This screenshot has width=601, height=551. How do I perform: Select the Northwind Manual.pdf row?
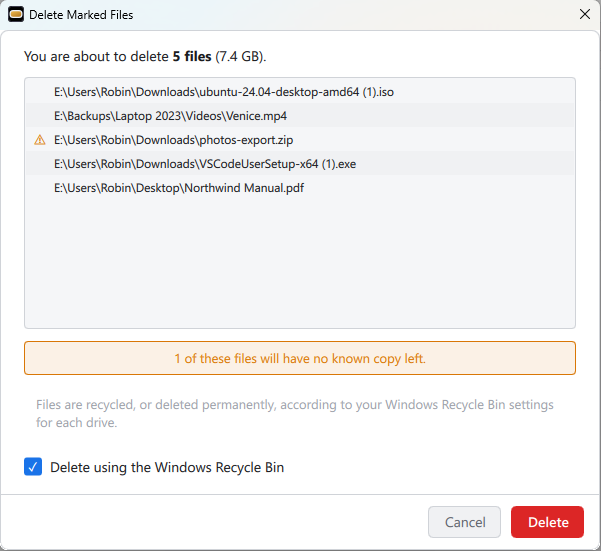(x=300, y=188)
